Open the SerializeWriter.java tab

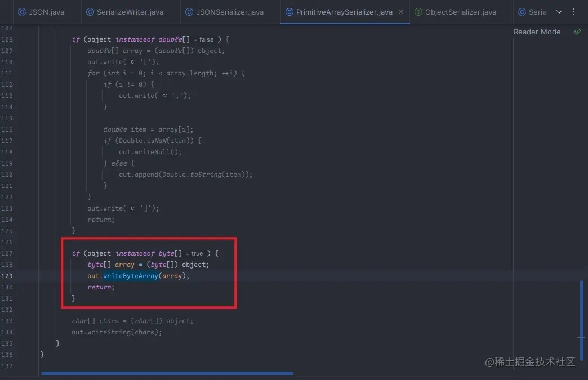(125, 12)
